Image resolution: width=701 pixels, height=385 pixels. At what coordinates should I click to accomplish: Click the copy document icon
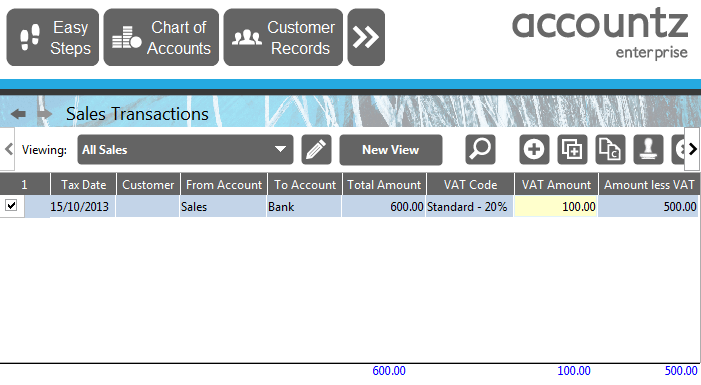[610, 150]
